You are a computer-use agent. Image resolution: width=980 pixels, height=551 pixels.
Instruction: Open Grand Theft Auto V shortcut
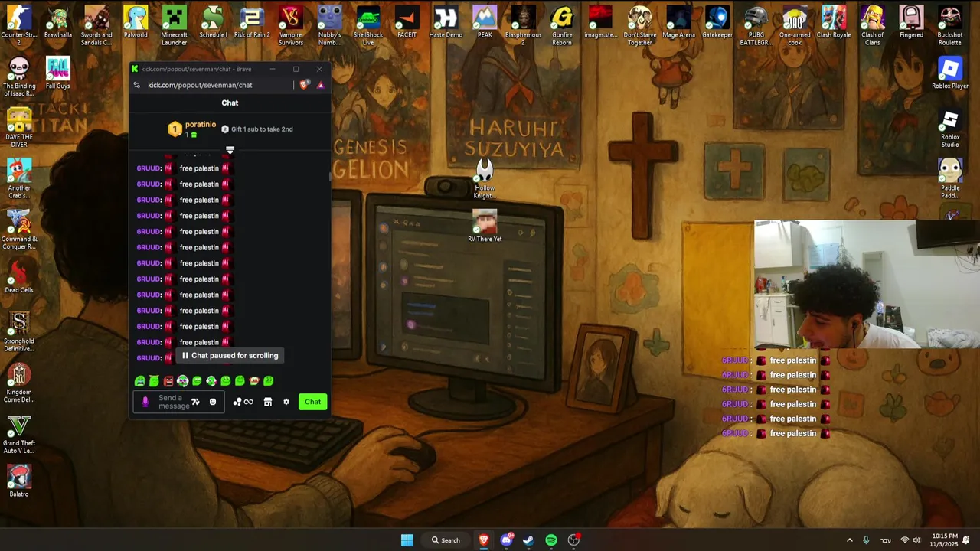(x=19, y=434)
